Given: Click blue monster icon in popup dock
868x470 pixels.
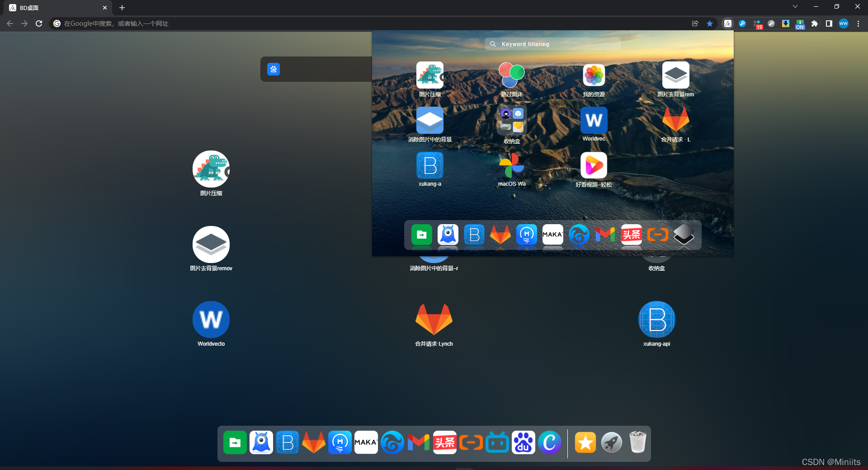Looking at the screenshot, I should pyautogui.click(x=448, y=235).
